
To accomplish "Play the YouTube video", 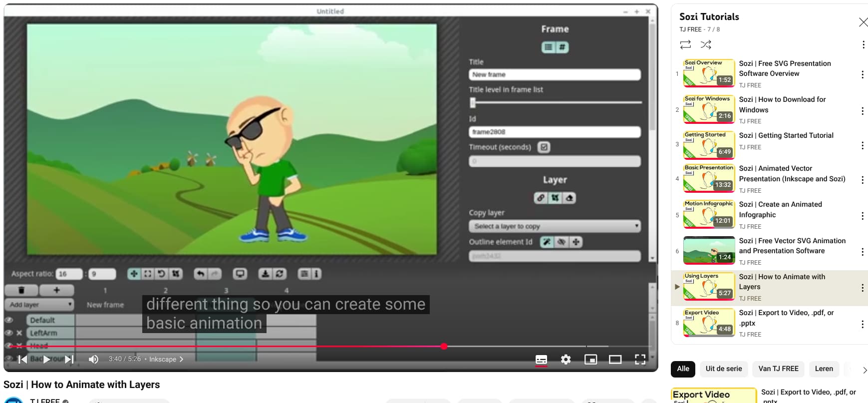I will point(46,359).
